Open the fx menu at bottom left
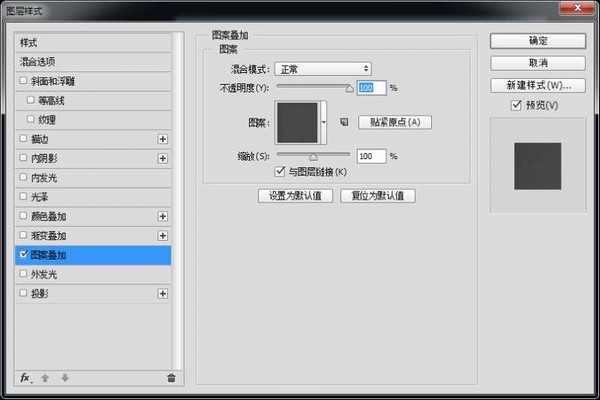The height and width of the screenshot is (400, 600). pos(26,377)
